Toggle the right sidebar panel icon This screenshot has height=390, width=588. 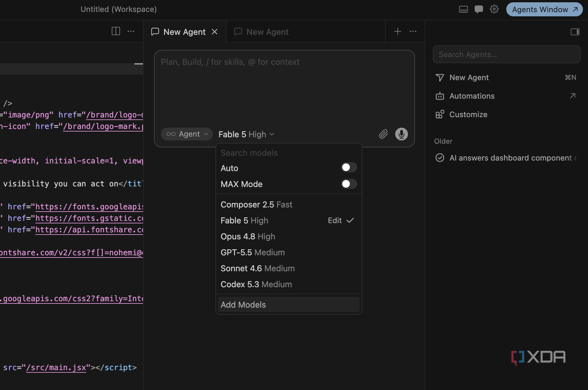(575, 32)
